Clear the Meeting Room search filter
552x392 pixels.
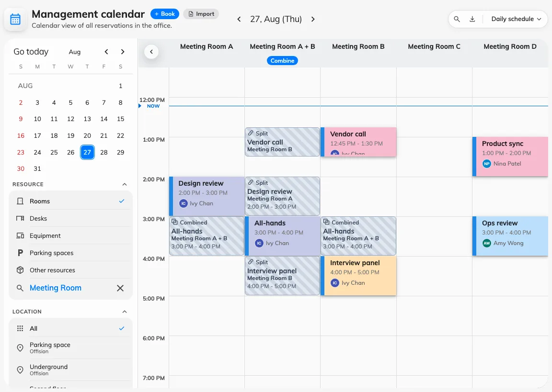pyautogui.click(x=120, y=288)
